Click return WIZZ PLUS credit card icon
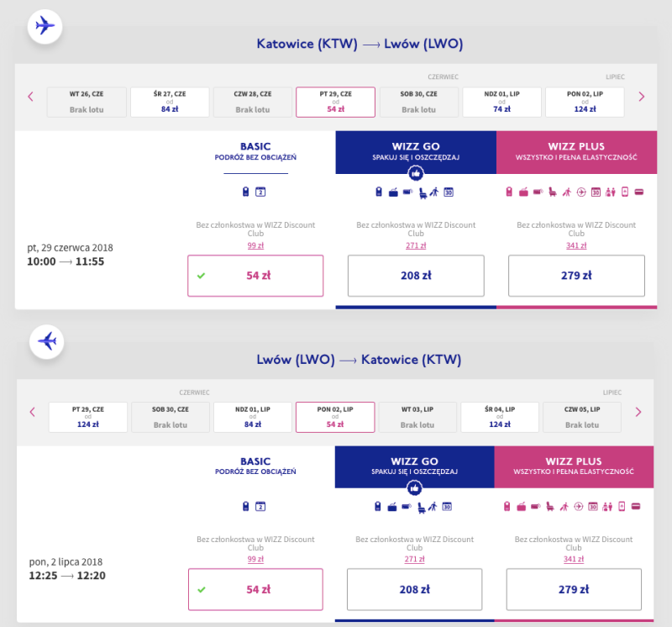 click(636, 507)
